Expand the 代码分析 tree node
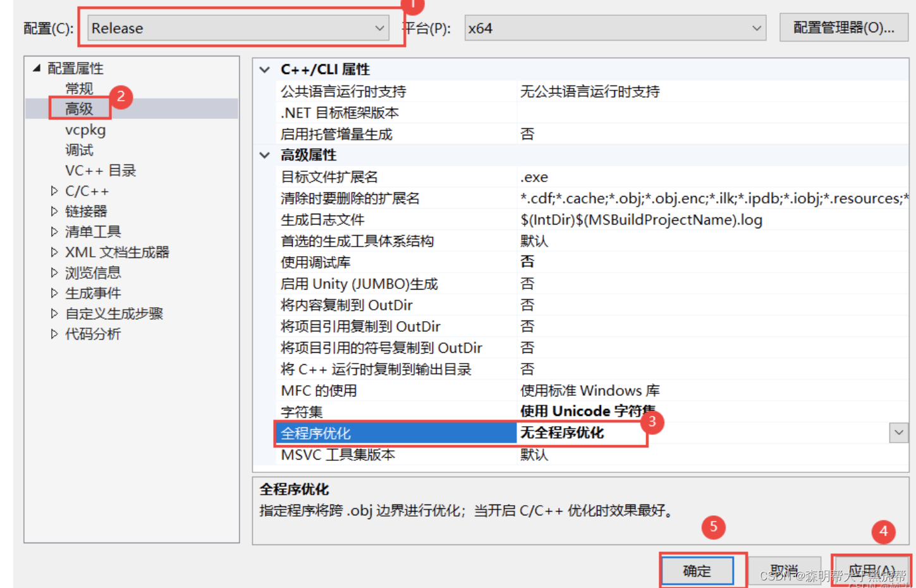 pyautogui.click(x=54, y=334)
